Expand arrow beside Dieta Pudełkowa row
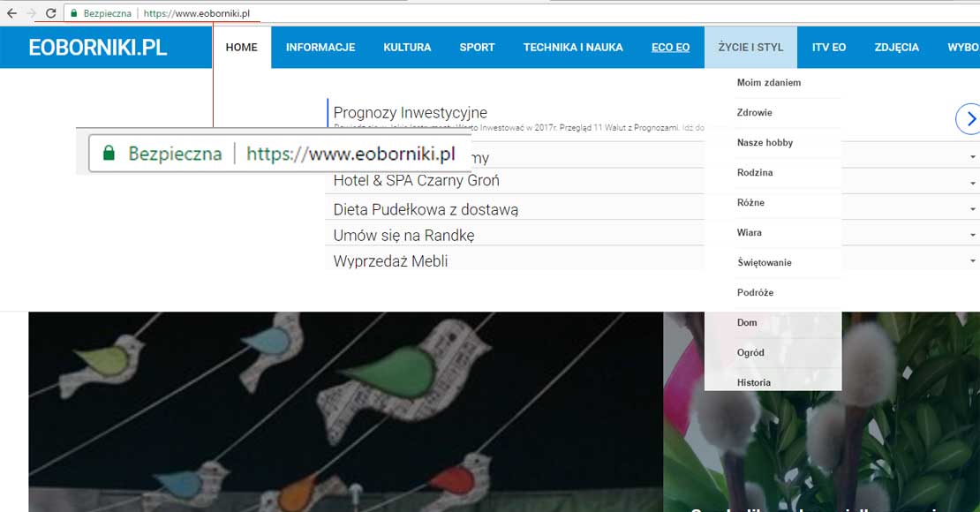 pyautogui.click(x=973, y=209)
